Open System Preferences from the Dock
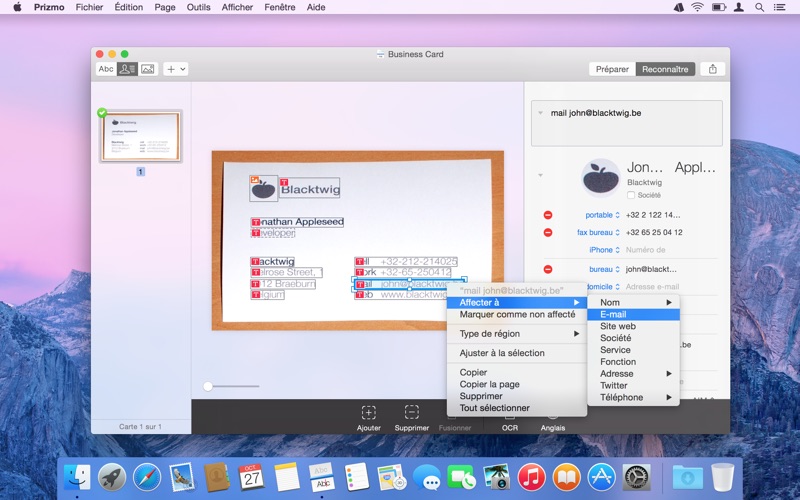 [x=636, y=478]
